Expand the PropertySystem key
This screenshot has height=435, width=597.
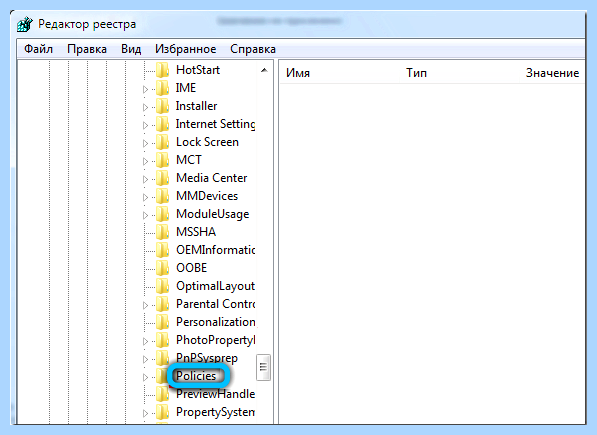[145, 414]
